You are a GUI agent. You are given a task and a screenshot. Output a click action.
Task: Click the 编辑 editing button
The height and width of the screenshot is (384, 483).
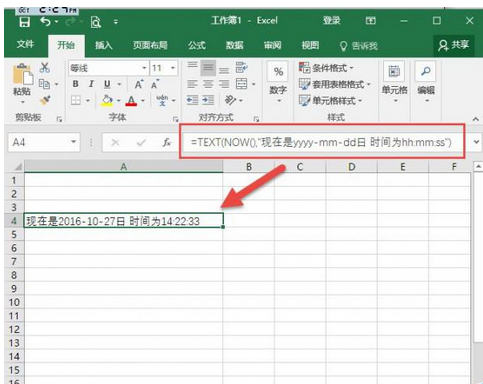click(x=426, y=82)
